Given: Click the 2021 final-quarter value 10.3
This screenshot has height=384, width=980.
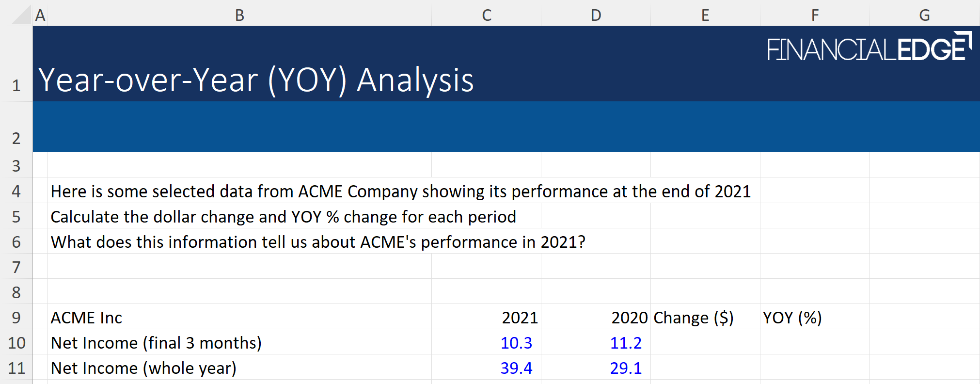Looking at the screenshot, I should click(x=516, y=343).
